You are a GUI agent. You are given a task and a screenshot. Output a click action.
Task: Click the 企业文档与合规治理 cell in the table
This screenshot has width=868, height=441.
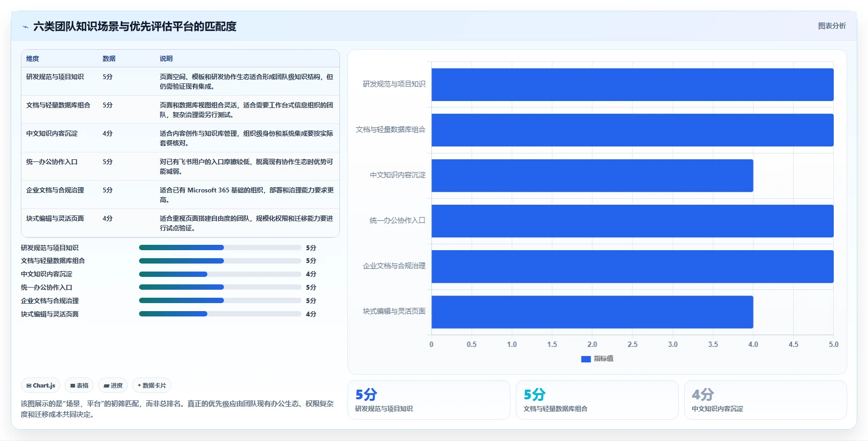pos(55,190)
